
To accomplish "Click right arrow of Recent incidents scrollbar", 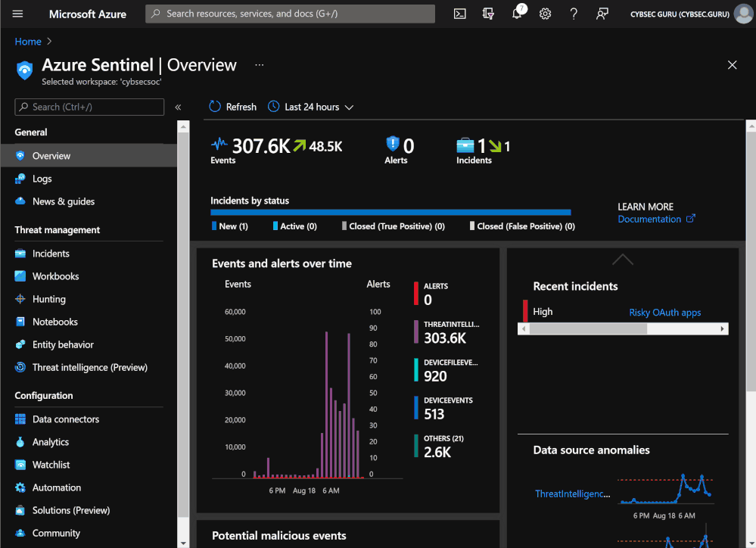I will tap(722, 329).
